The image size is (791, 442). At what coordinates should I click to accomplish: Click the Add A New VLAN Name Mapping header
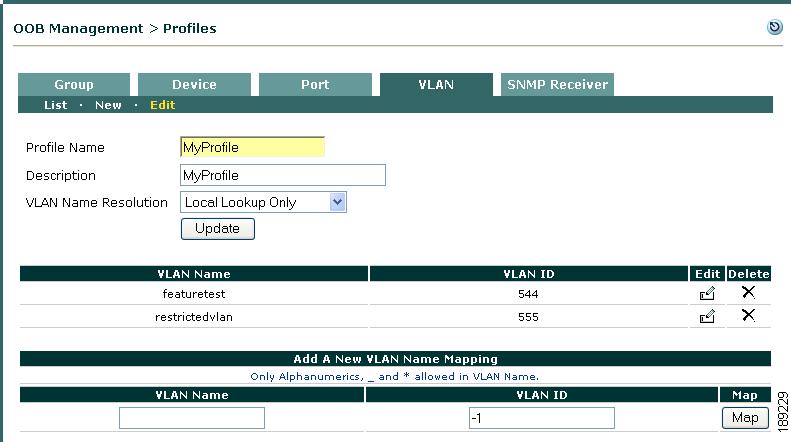click(x=396, y=359)
